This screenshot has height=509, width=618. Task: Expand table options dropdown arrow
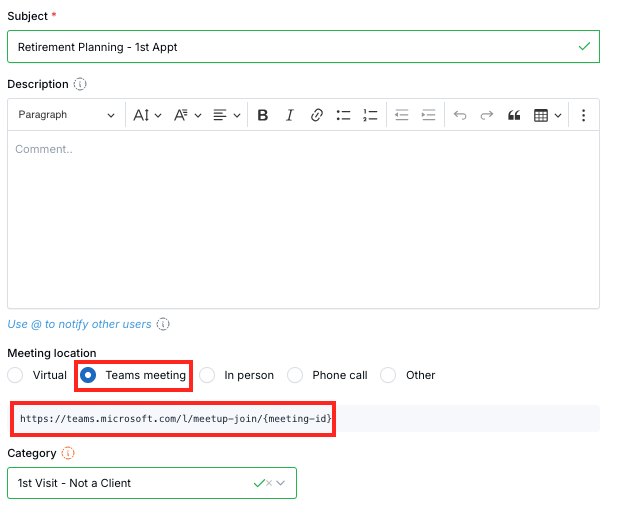click(558, 116)
